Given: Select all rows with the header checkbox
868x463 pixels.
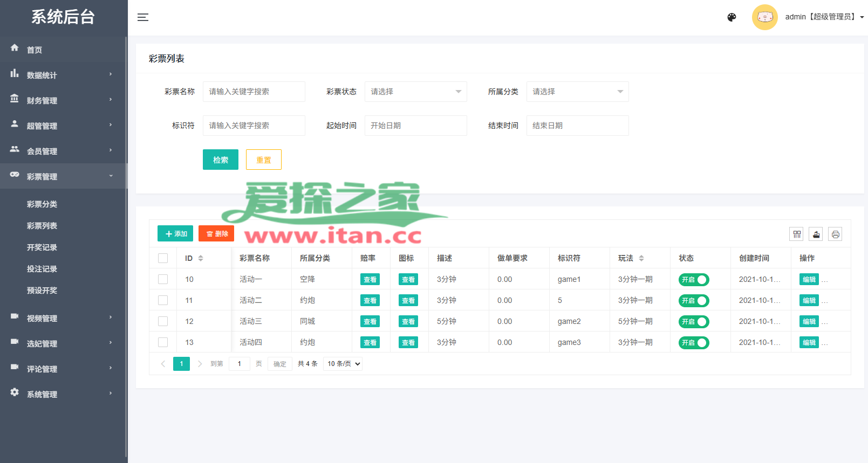Looking at the screenshot, I should [x=163, y=258].
